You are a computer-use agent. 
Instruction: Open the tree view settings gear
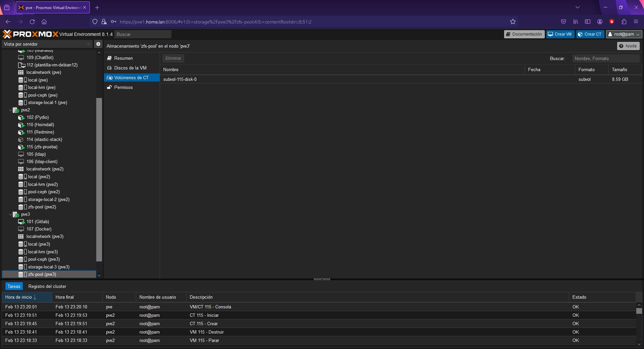(98, 44)
